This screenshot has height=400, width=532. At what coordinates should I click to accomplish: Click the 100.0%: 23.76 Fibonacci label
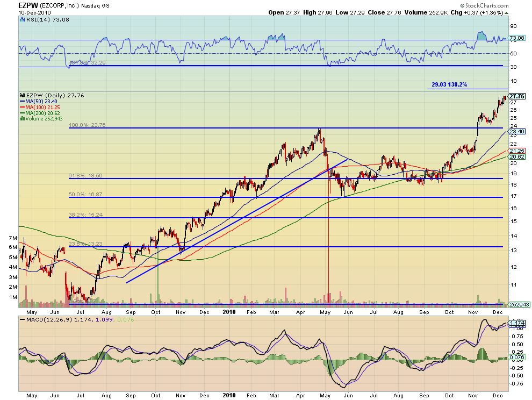87,125
